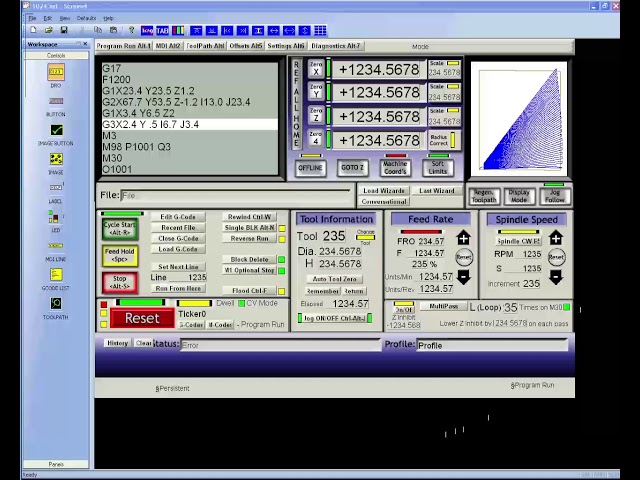
Task: Select the IMAGE BUTTON control in Workspace
Action: coord(56,135)
